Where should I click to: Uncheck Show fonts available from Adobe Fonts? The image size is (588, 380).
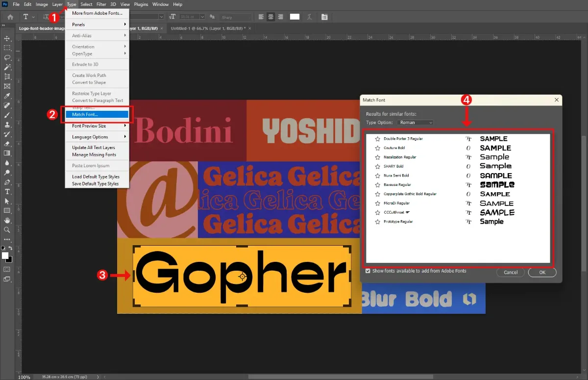pos(368,271)
